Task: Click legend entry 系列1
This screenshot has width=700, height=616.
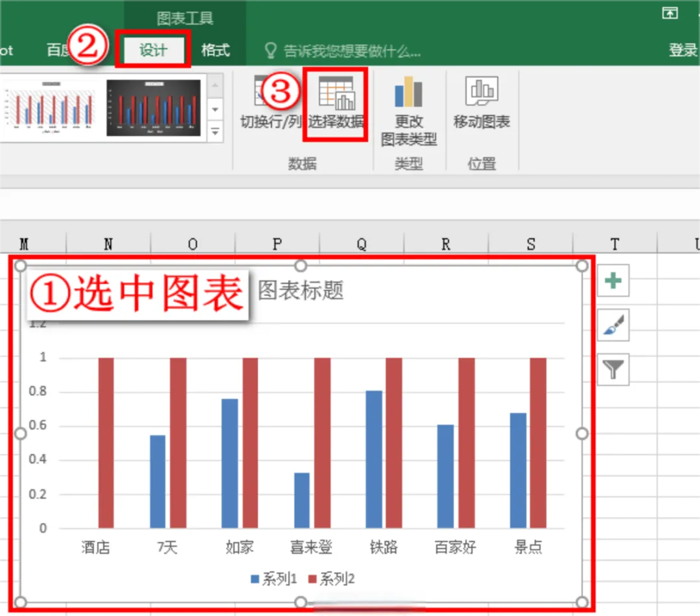Action: (x=274, y=579)
